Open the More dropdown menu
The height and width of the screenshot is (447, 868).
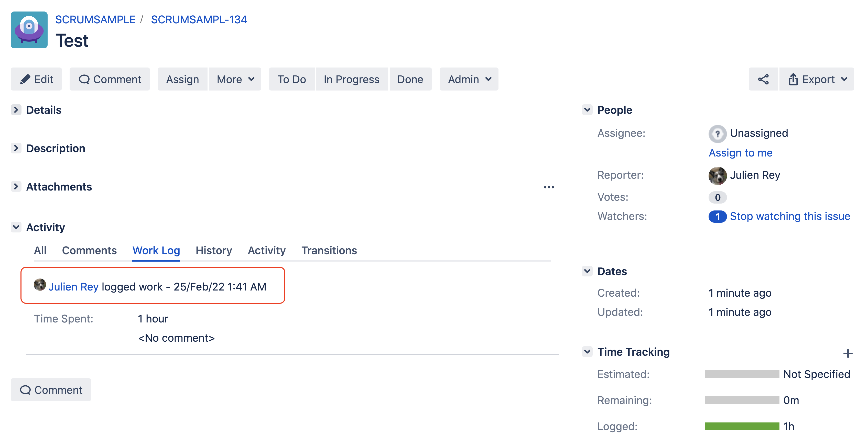point(235,79)
